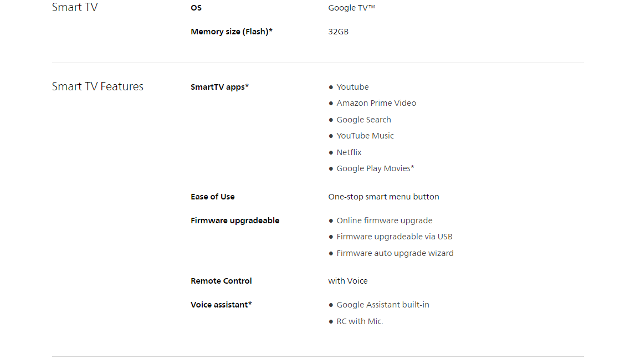The image size is (635, 364).
Task: Click the Firmware upgradeable label
Action: (235, 221)
